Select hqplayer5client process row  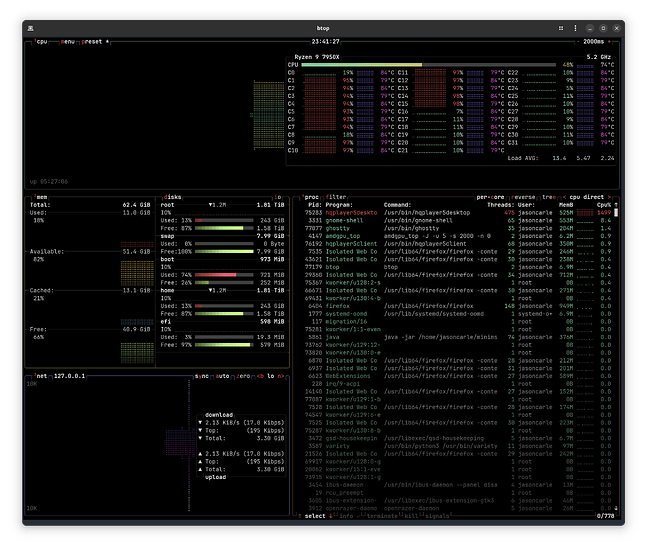(457, 244)
